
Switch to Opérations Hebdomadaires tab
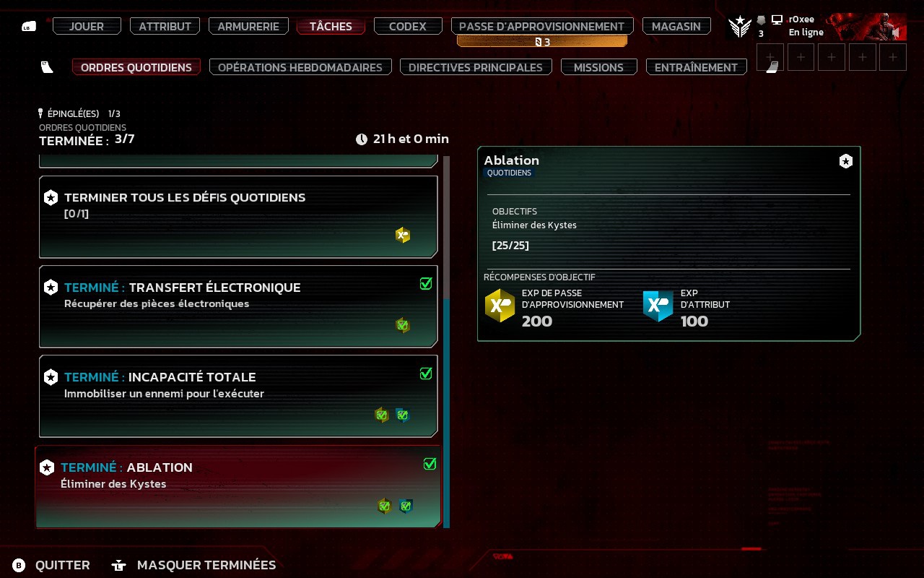(300, 67)
